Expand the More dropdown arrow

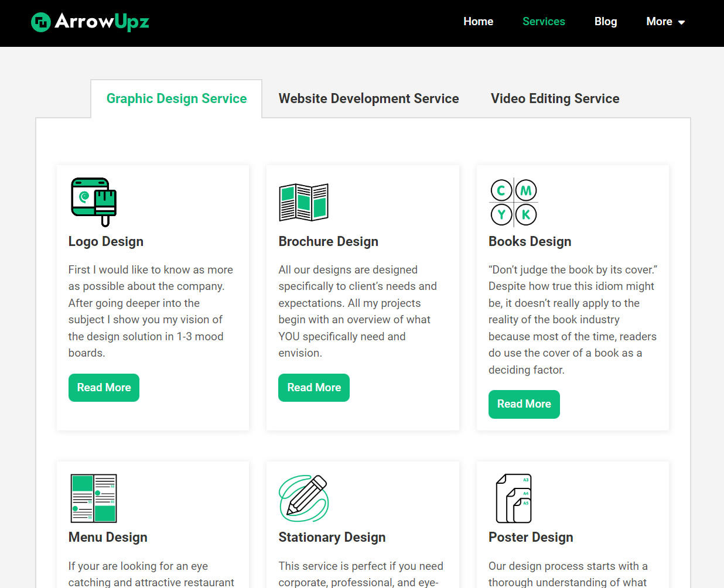pos(681,22)
